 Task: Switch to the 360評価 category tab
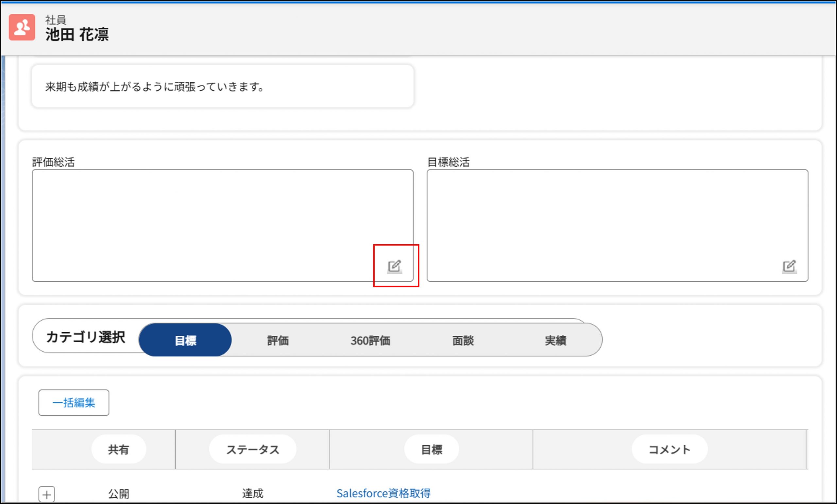coord(370,340)
